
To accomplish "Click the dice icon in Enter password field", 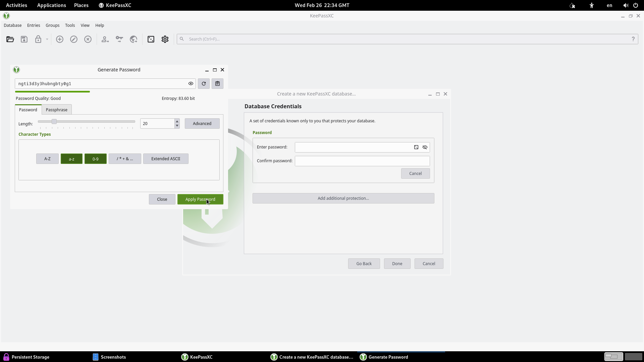I will tap(416, 147).
